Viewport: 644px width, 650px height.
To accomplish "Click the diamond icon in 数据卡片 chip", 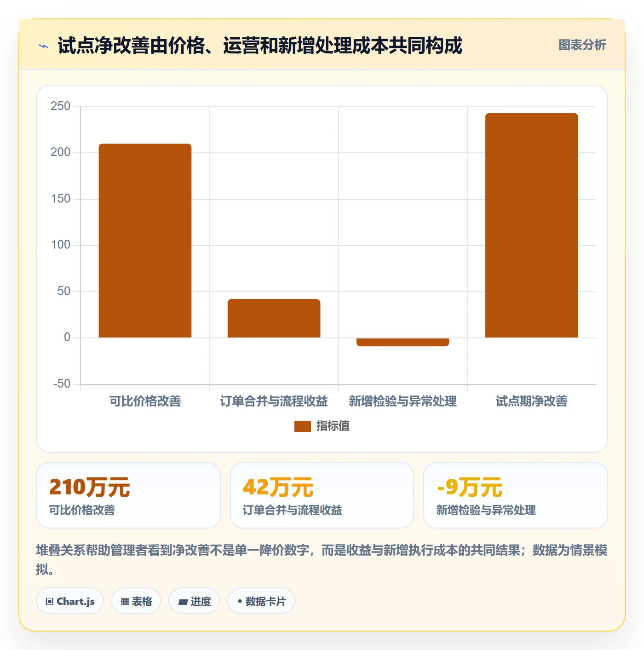I will coord(240,601).
